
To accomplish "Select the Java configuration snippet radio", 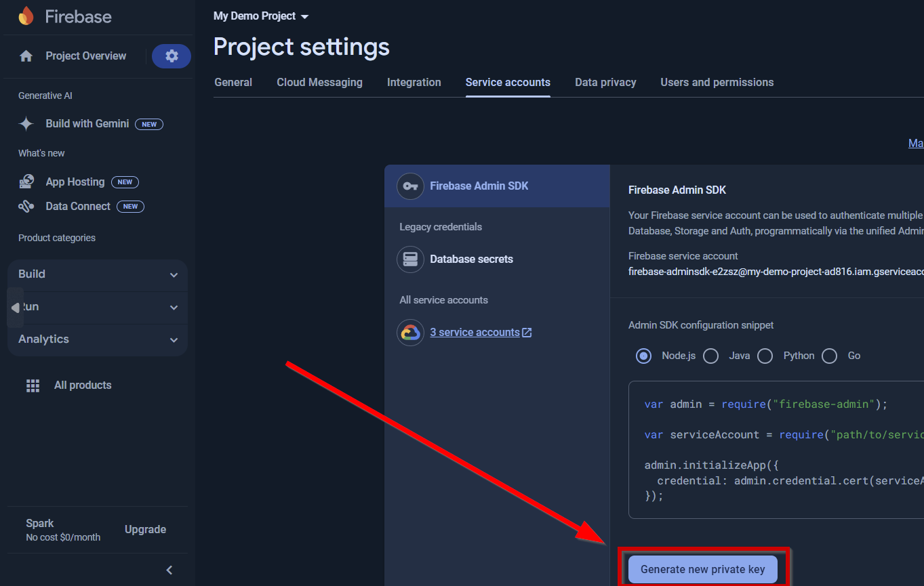I will pyautogui.click(x=710, y=356).
